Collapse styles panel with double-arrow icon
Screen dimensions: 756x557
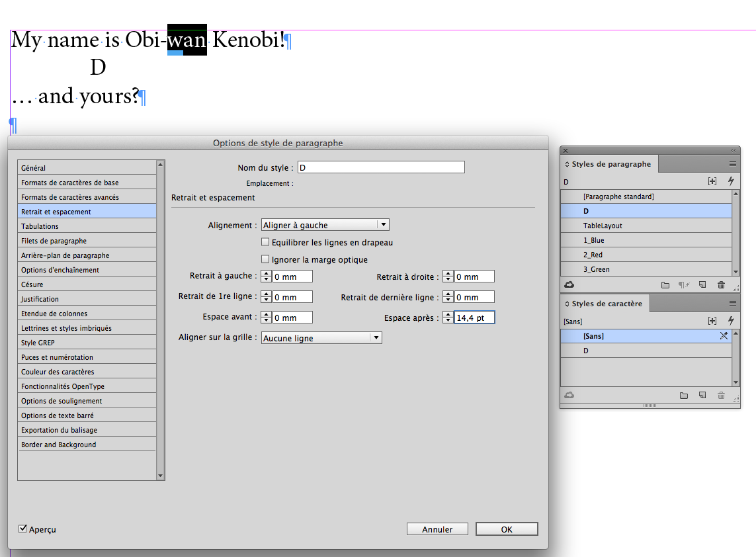pos(734,150)
